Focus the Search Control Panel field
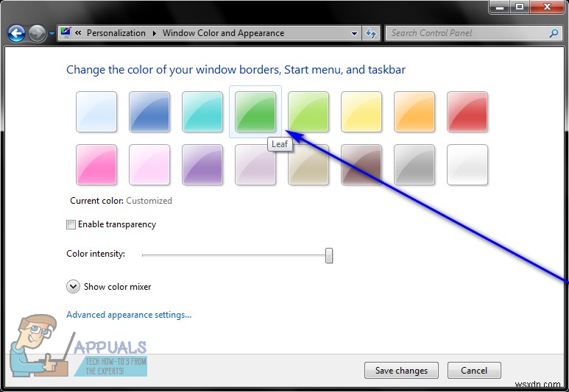Screen dimensions: 569x392 point(468,33)
